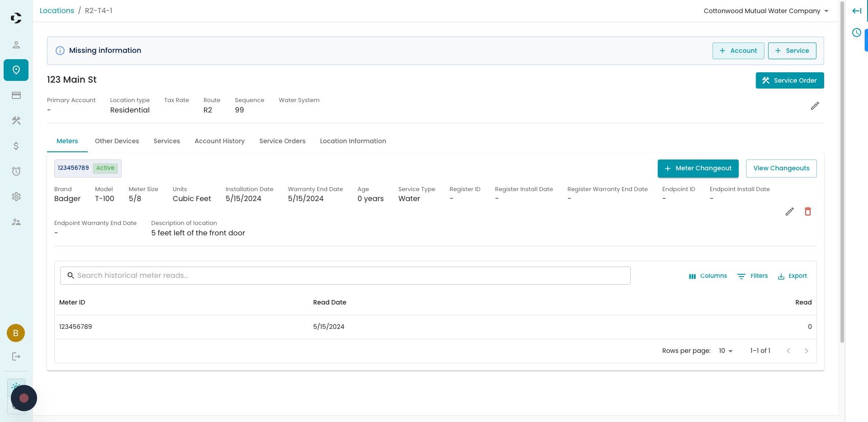The height and width of the screenshot is (422, 868).
Task: Collapse the right panel using arrow icon
Action: tap(856, 11)
